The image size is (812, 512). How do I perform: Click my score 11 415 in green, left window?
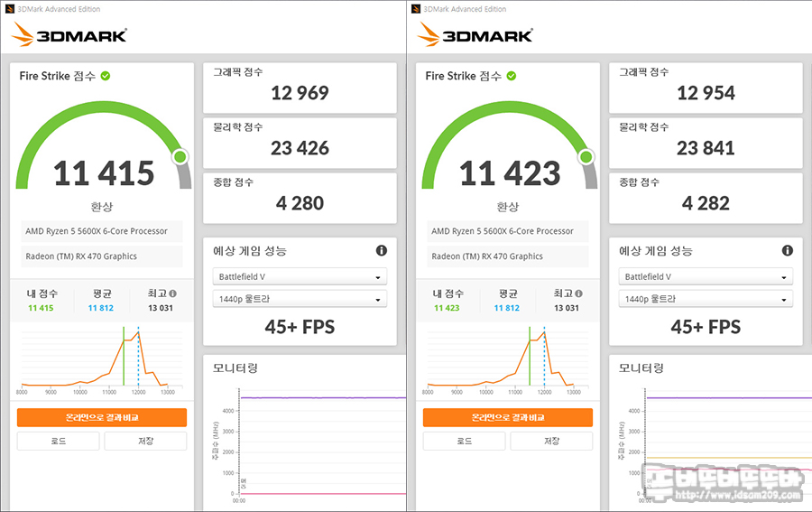point(41,308)
